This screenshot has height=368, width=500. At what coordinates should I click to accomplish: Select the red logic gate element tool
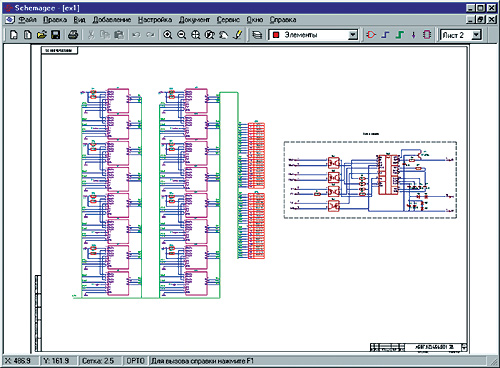[371, 35]
